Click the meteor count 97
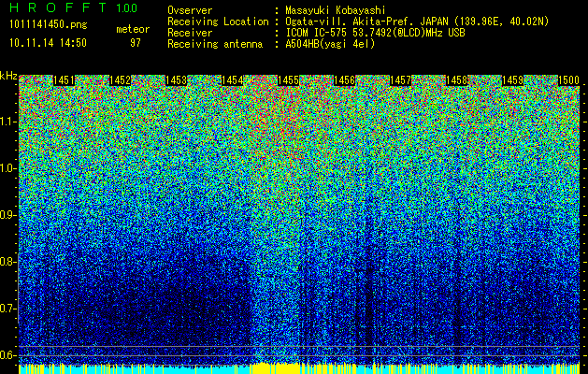 tap(136, 43)
